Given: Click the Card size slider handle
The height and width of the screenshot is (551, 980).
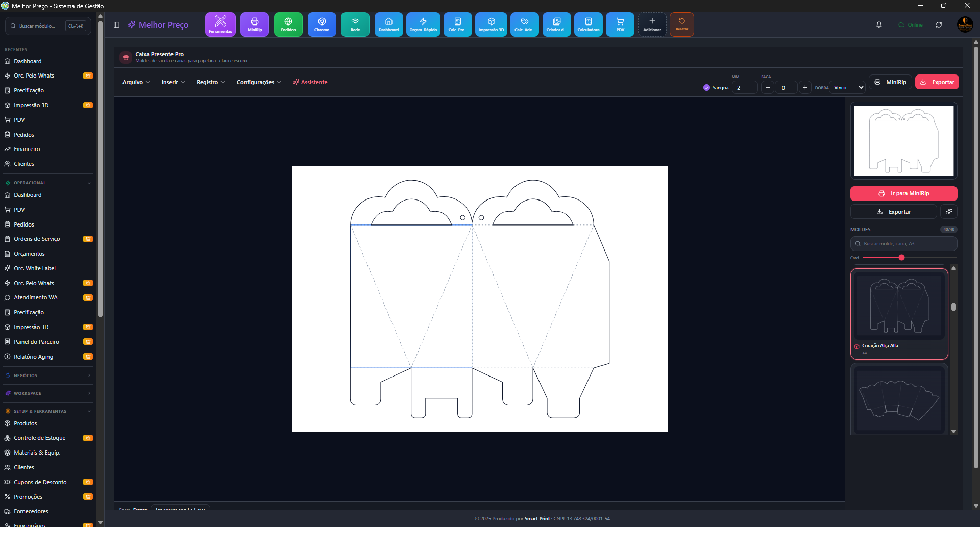Looking at the screenshot, I should (x=901, y=258).
